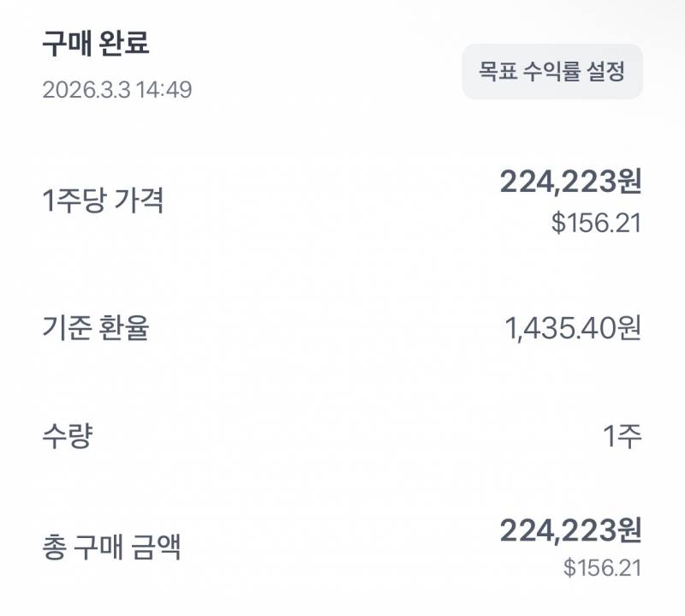Select the exchange rate row
The image size is (685, 616).
(342, 328)
